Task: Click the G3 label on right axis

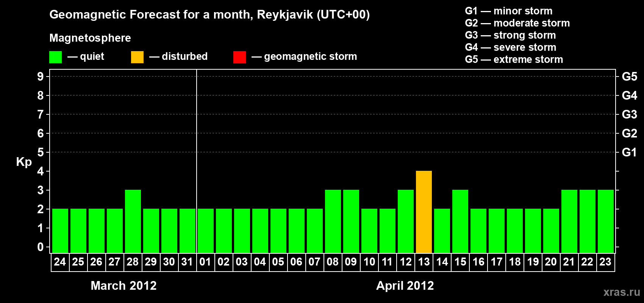Action: click(x=630, y=114)
